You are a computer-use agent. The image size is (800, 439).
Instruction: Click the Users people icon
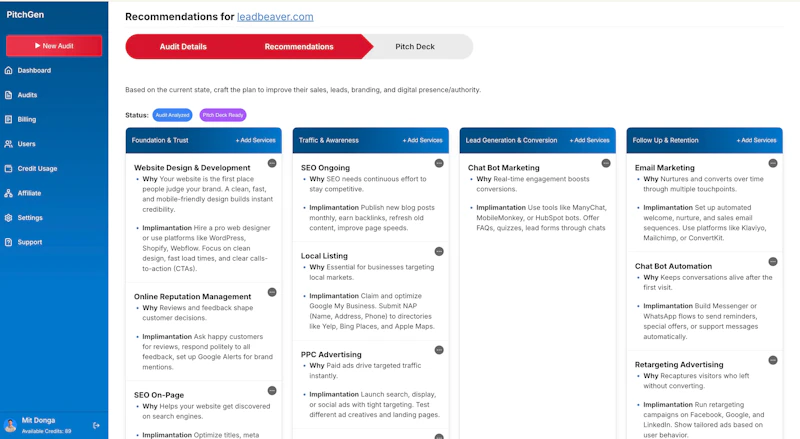click(x=8, y=144)
